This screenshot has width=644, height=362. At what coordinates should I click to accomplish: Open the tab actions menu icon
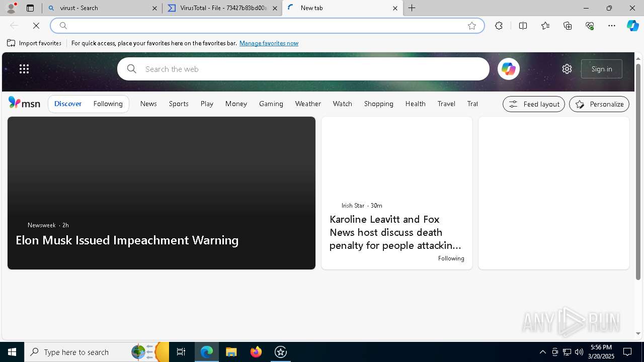pos(30,8)
